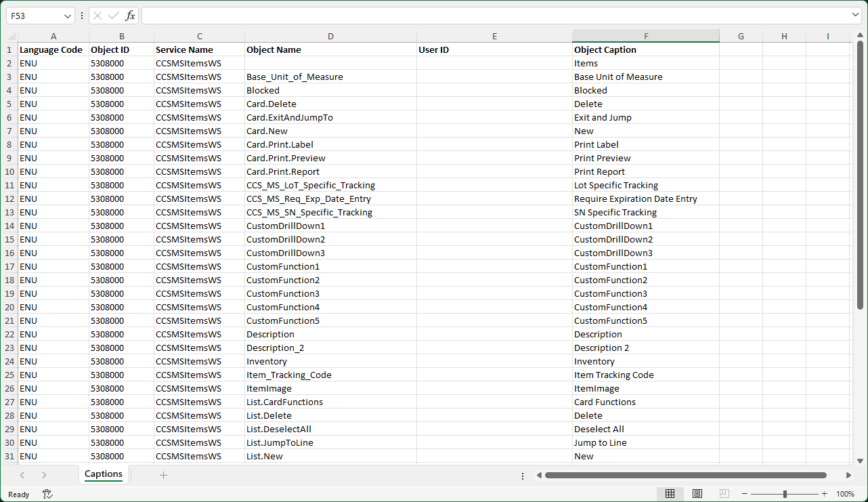Screen dimensions: 868x502
Task: Select the Captions sheet tab
Action: [103, 474]
